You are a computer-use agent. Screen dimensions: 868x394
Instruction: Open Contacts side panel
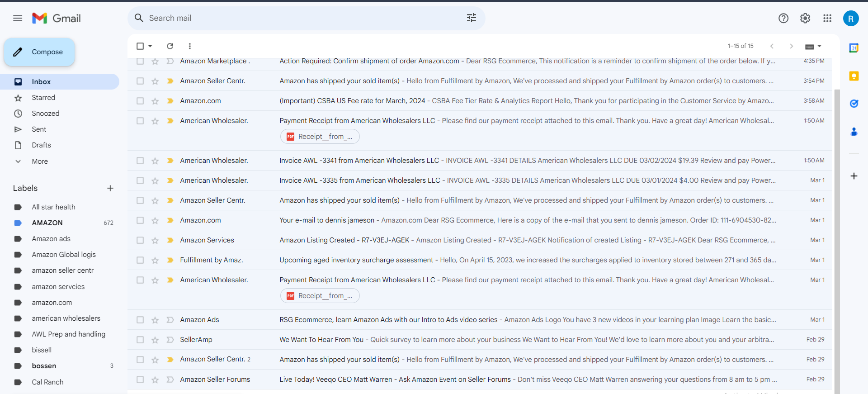[x=854, y=132]
